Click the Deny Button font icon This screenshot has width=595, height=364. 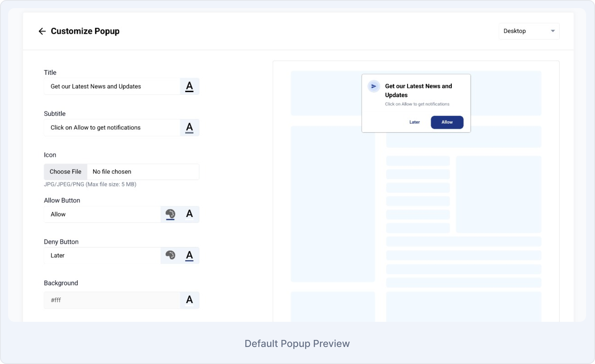coord(189,255)
